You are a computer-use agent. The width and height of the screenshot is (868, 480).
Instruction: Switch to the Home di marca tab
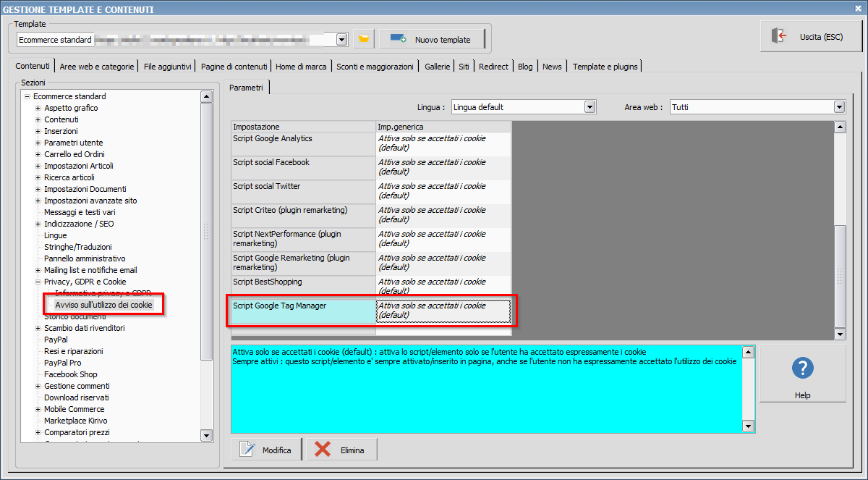pos(301,67)
